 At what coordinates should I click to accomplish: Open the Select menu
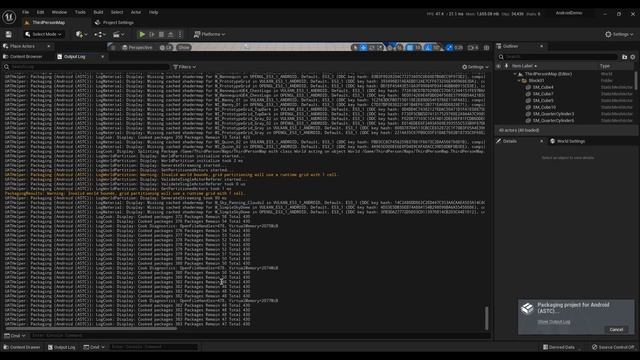coord(117,12)
